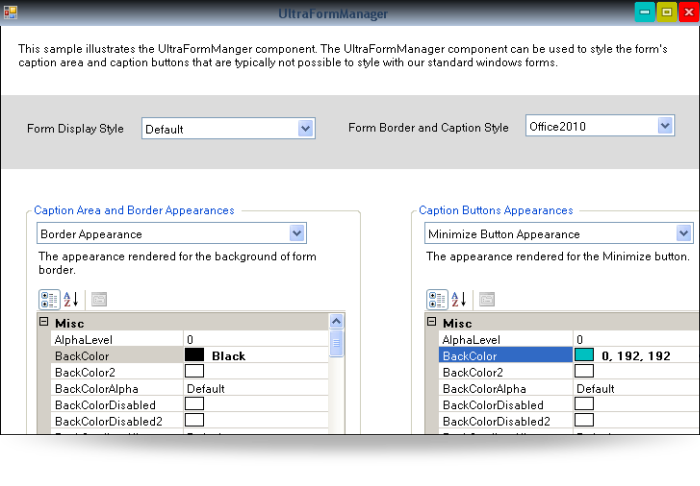
Task: Click the Caption Area and Border Appearances group label
Action: [x=134, y=210]
